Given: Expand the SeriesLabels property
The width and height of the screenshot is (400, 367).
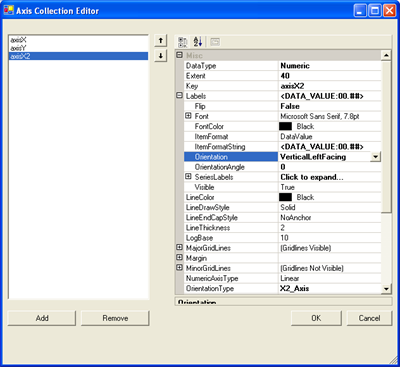Looking at the screenshot, I should 188,176.
